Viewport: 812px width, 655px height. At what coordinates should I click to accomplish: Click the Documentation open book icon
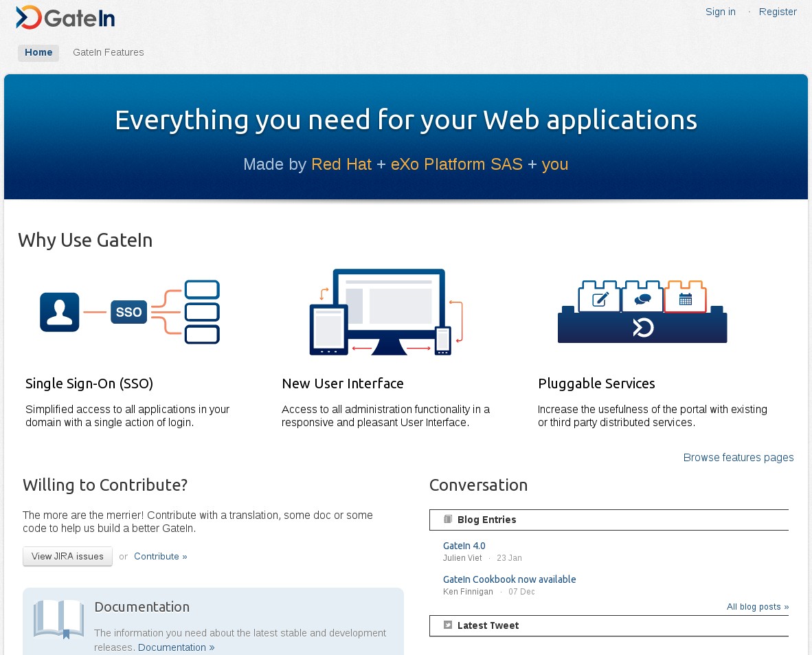(58, 619)
